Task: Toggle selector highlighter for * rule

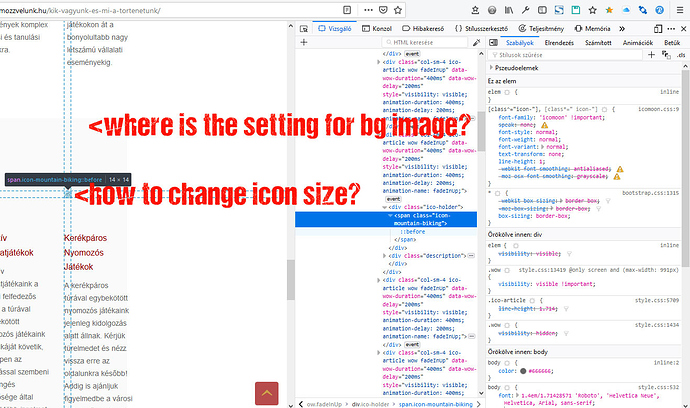Action: [x=498, y=193]
